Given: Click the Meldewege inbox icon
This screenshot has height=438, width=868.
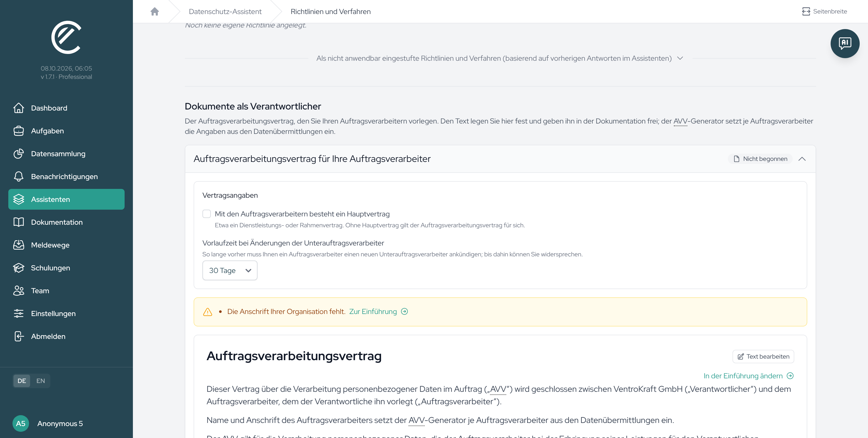Looking at the screenshot, I should (x=18, y=245).
